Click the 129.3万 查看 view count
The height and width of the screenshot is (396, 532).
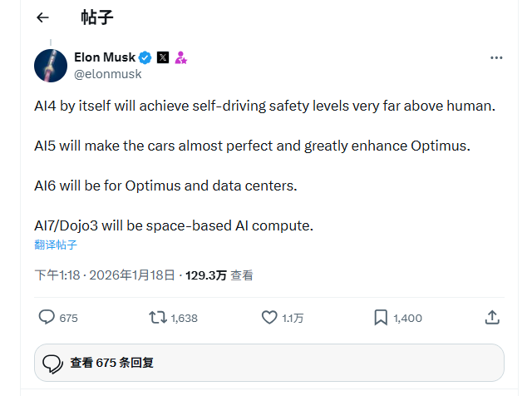pos(219,275)
